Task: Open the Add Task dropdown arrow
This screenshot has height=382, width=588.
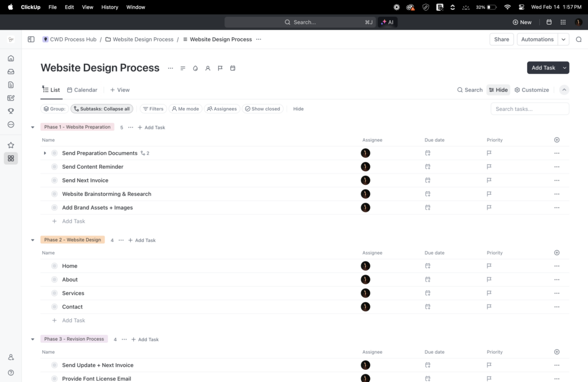Action: [x=564, y=67]
